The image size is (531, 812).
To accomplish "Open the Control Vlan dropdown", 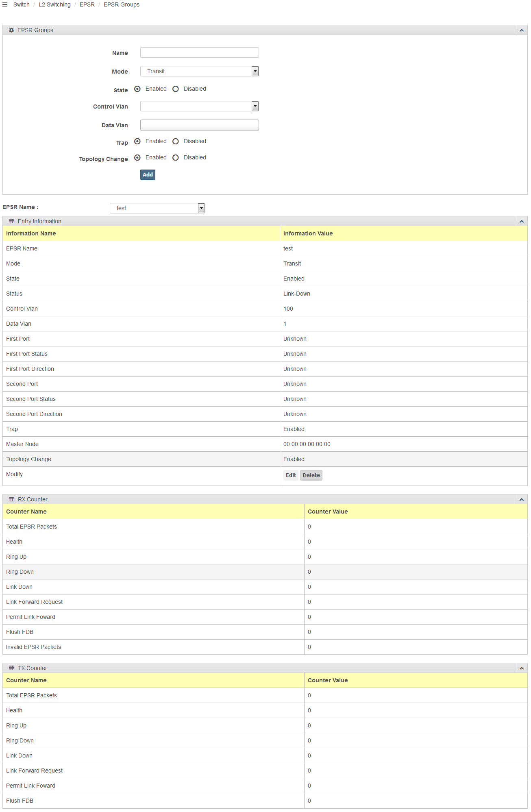I will (x=199, y=106).
